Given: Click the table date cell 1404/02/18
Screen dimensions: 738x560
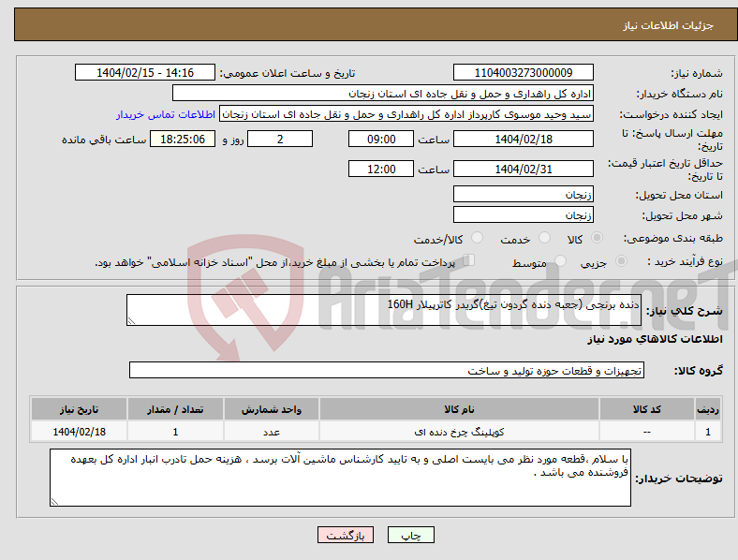Looking at the screenshot, I should coord(79,432).
